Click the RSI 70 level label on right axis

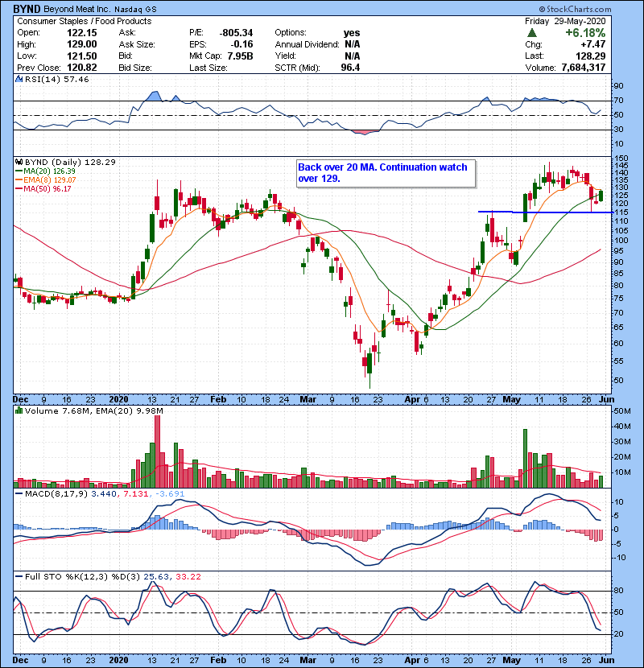point(618,101)
